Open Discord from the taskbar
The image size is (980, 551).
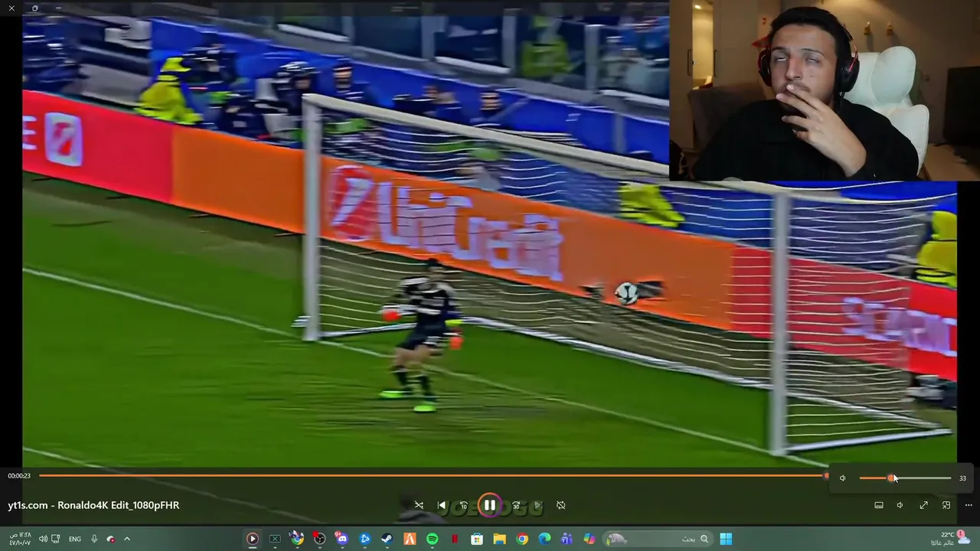point(342,539)
